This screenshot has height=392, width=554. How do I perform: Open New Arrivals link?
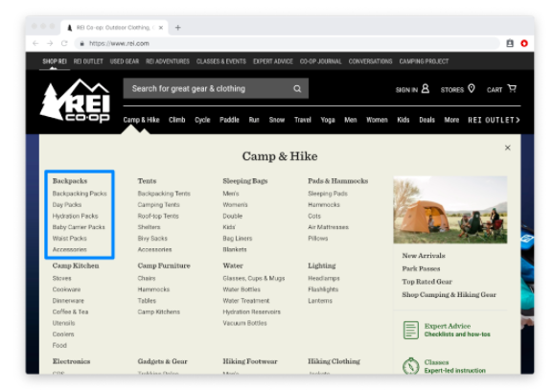tap(424, 256)
